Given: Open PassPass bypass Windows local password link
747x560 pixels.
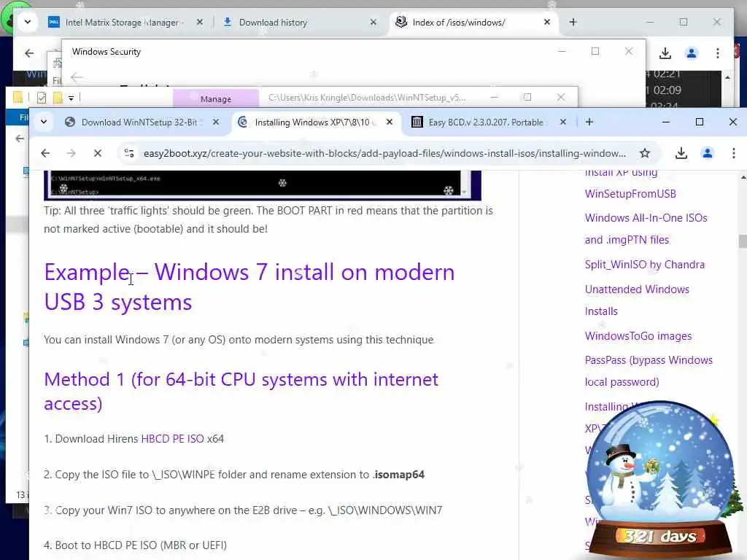Looking at the screenshot, I should pyautogui.click(x=649, y=371).
